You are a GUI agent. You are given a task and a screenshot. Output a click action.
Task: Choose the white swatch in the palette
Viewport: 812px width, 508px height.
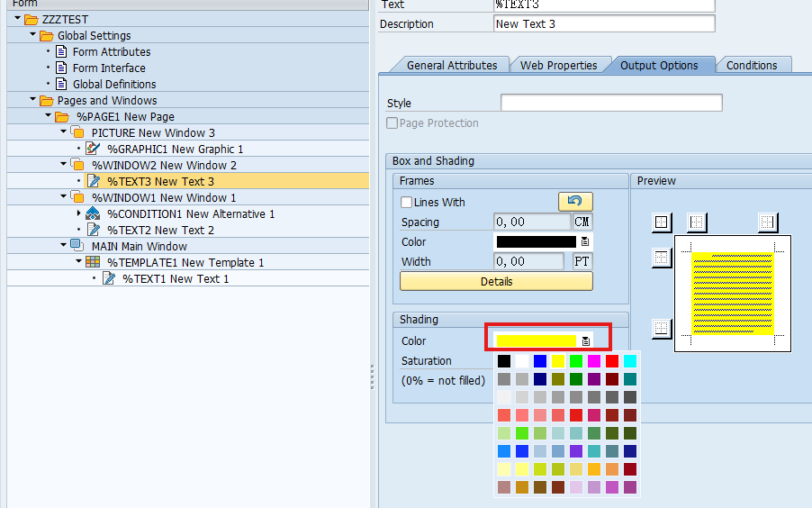[522, 361]
